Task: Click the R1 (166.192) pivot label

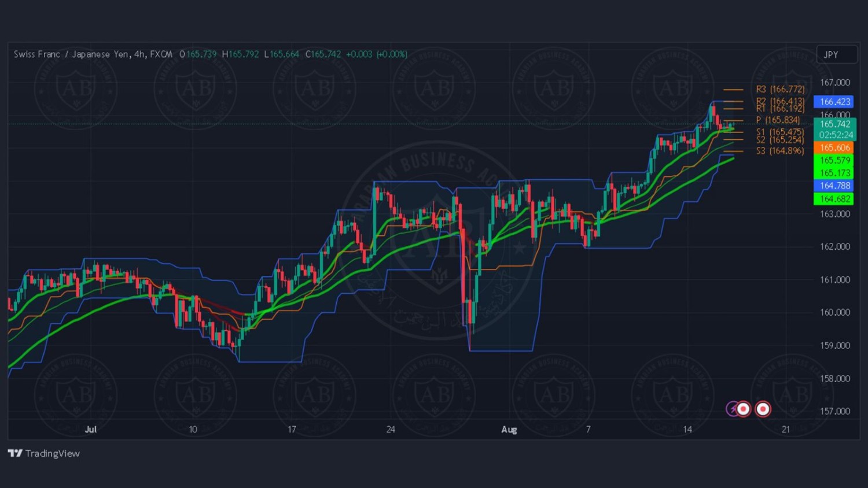Action: click(x=780, y=109)
